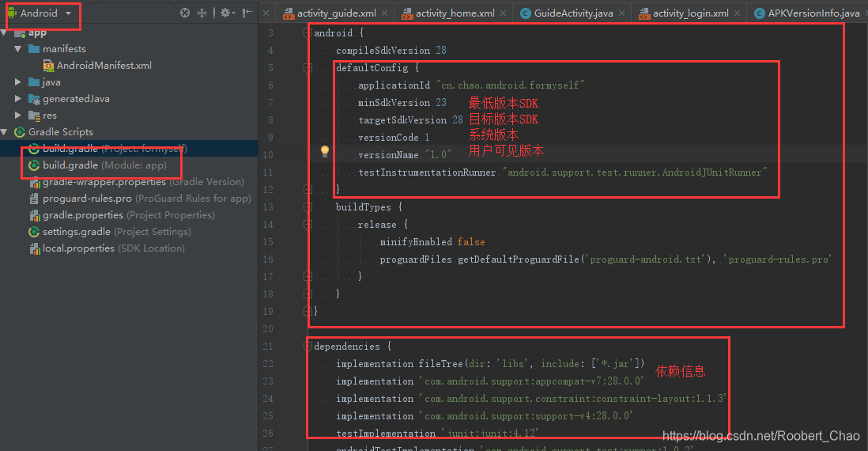Click versionName "1.0" value
This screenshot has width=868, height=451.
pyautogui.click(x=438, y=154)
